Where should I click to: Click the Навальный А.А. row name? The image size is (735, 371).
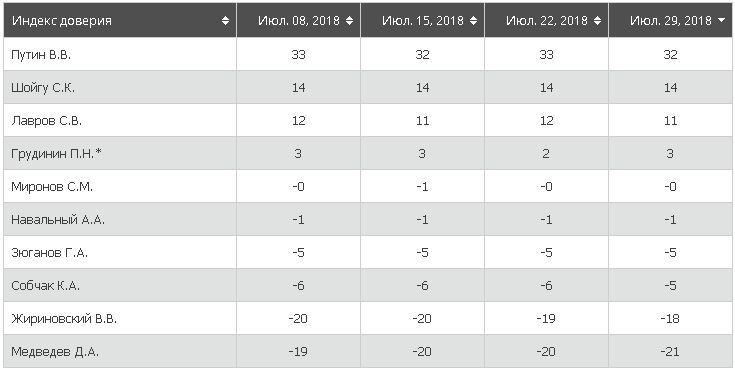coord(58,220)
